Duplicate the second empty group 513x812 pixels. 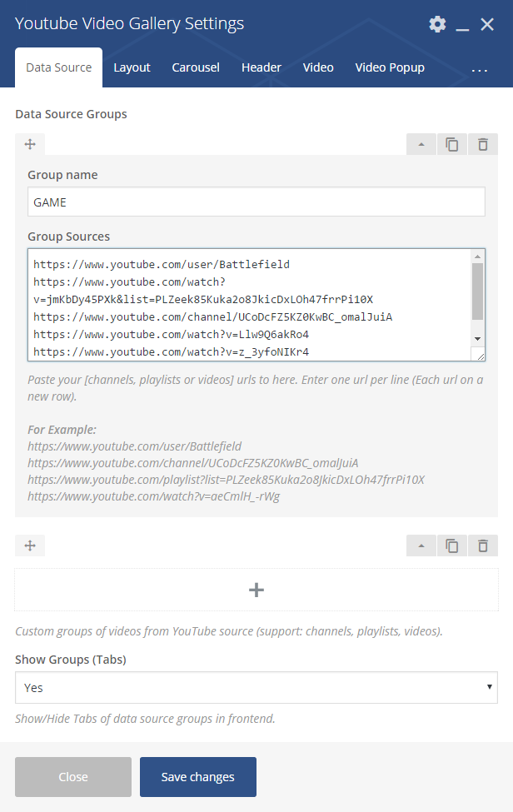point(452,545)
